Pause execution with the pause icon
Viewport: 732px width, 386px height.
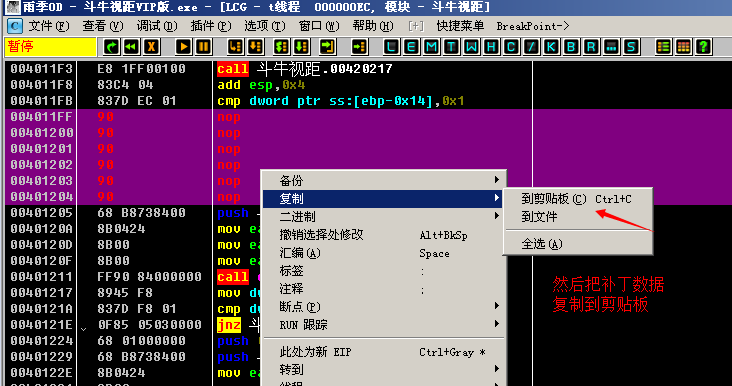[203, 47]
